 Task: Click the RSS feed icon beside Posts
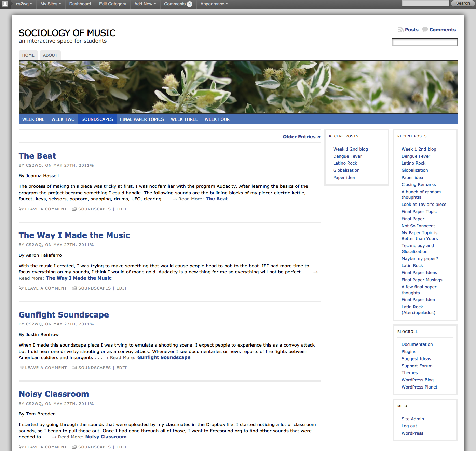[400, 30]
